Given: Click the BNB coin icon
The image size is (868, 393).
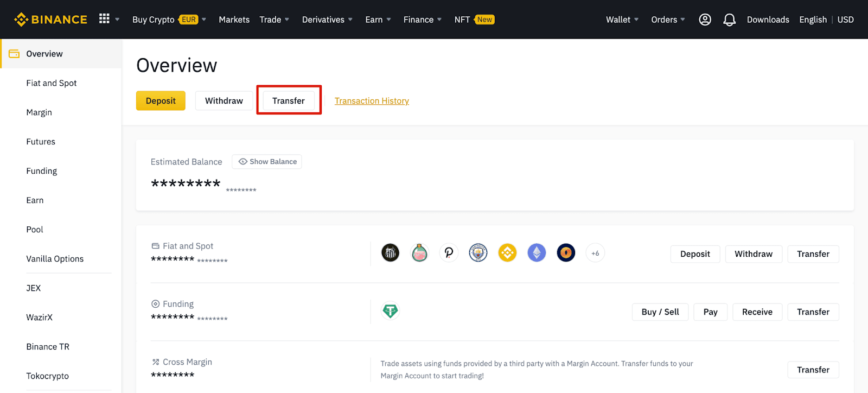Looking at the screenshot, I should coord(508,253).
